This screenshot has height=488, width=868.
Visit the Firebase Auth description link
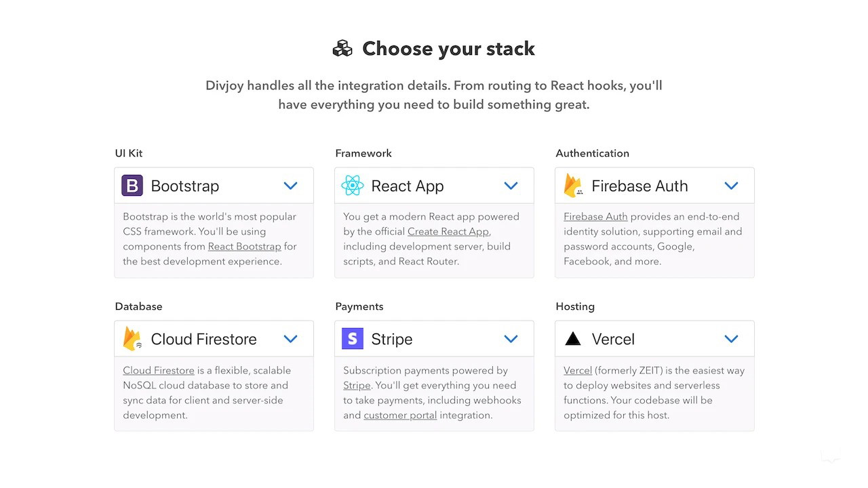point(595,217)
